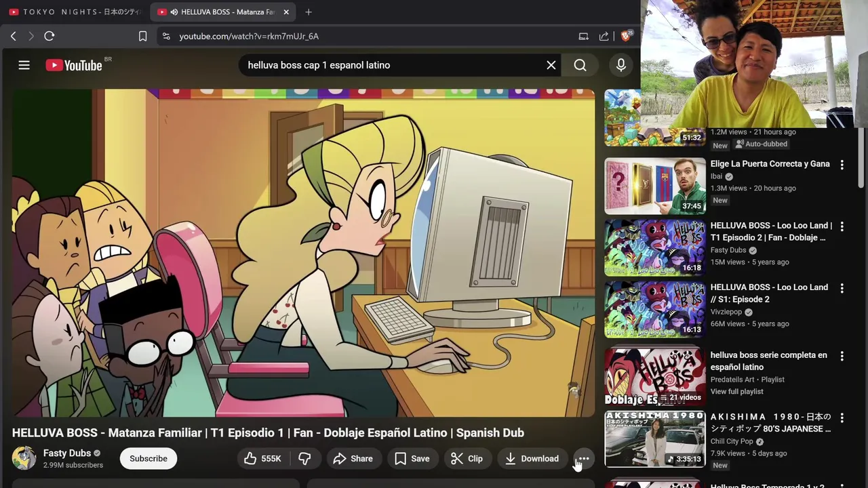Image resolution: width=868 pixels, height=488 pixels.
Task: Open Chill City Pop channel name
Action: pos(732,441)
